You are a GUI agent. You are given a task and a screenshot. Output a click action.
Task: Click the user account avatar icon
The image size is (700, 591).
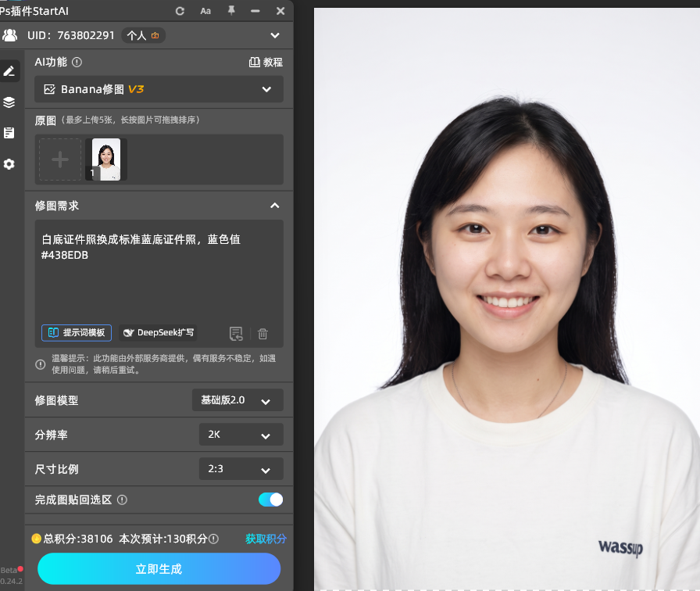pos(10,35)
